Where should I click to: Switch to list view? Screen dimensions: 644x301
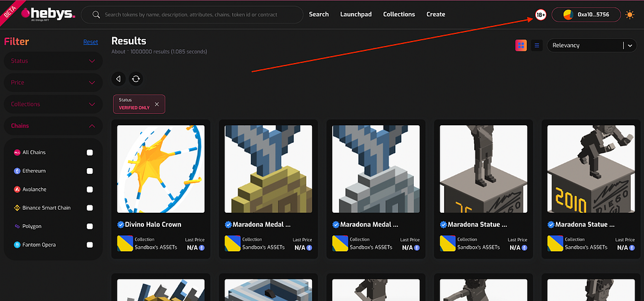[x=537, y=45]
